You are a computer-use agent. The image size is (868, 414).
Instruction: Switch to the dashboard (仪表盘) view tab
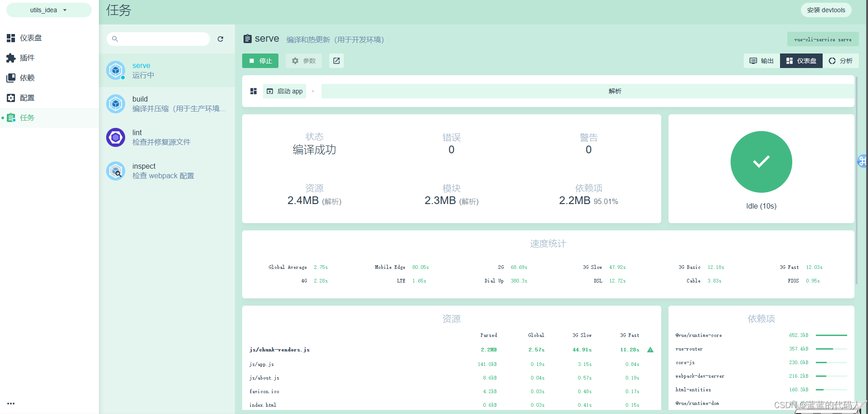pyautogui.click(x=801, y=61)
